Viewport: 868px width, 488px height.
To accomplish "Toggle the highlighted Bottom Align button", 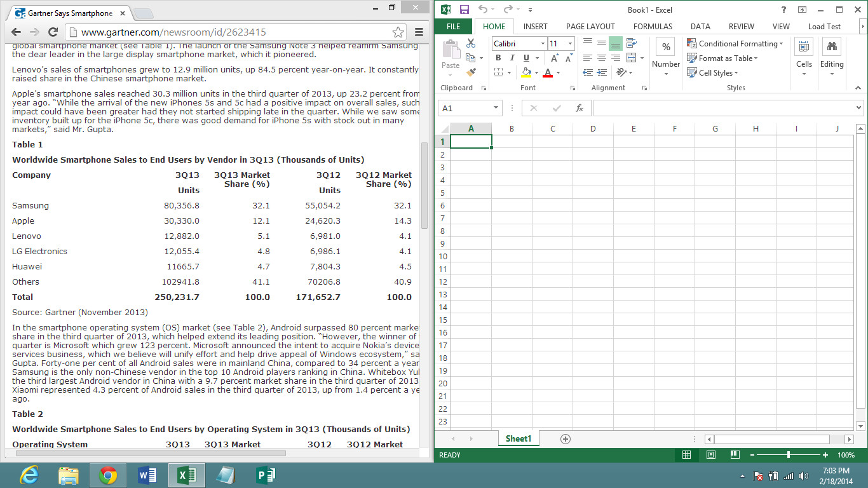I will (616, 43).
